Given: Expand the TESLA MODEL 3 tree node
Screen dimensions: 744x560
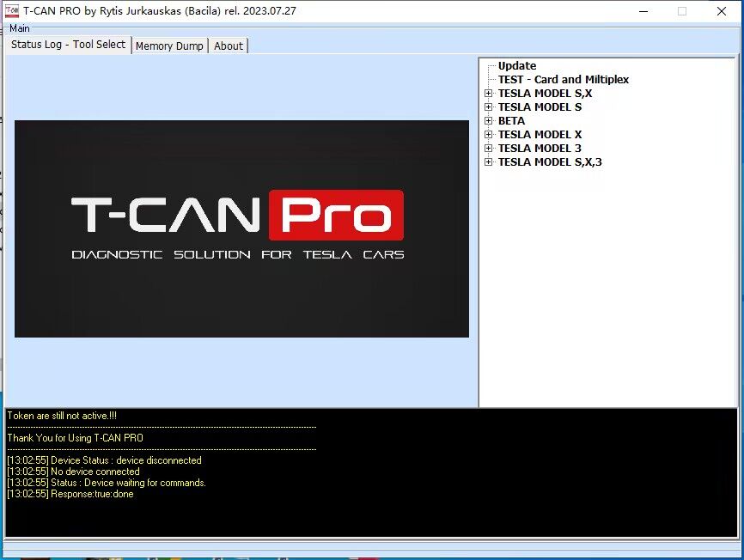Looking at the screenshot, I should point(488,149).
